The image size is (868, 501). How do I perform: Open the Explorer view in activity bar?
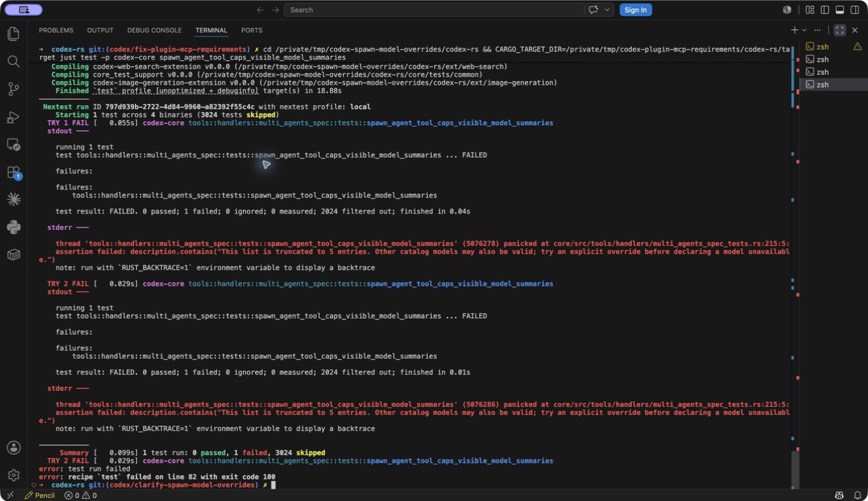tap(13, 33)
